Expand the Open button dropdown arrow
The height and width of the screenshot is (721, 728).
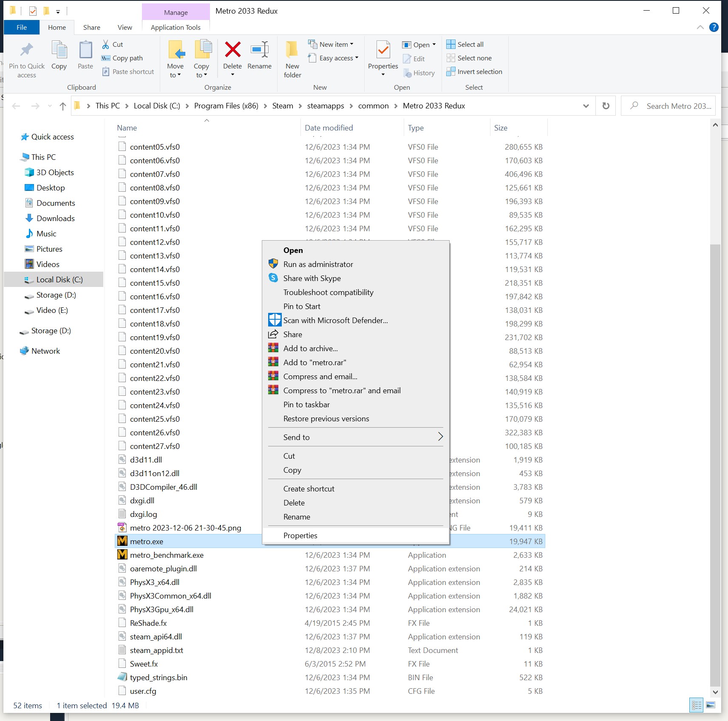(x=434, y=45)
